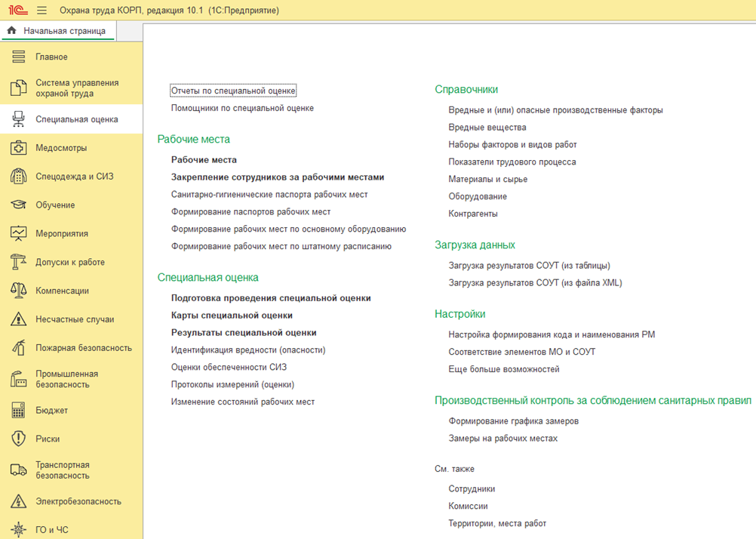Click the Электробезопасность lightning triangle icon
Image resolution: width=756 pixels, height=539 pixels.
point(18,501)
